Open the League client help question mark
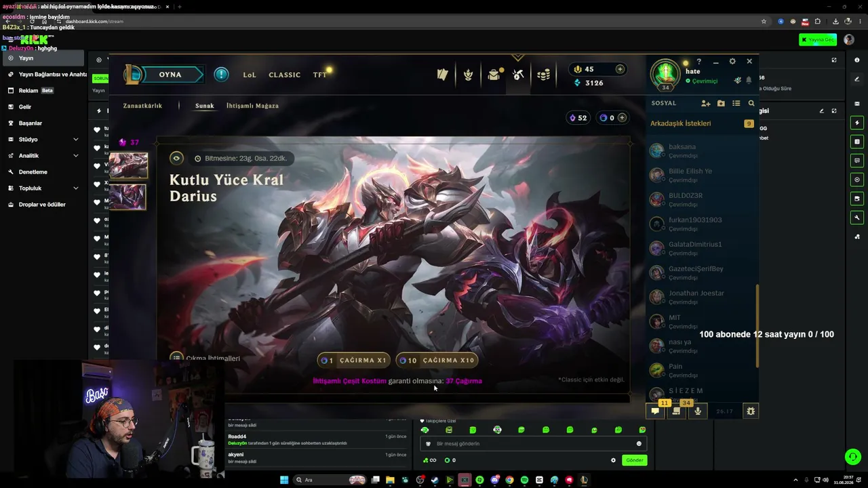The image size is (868, 488). click(x=699, y=62)
